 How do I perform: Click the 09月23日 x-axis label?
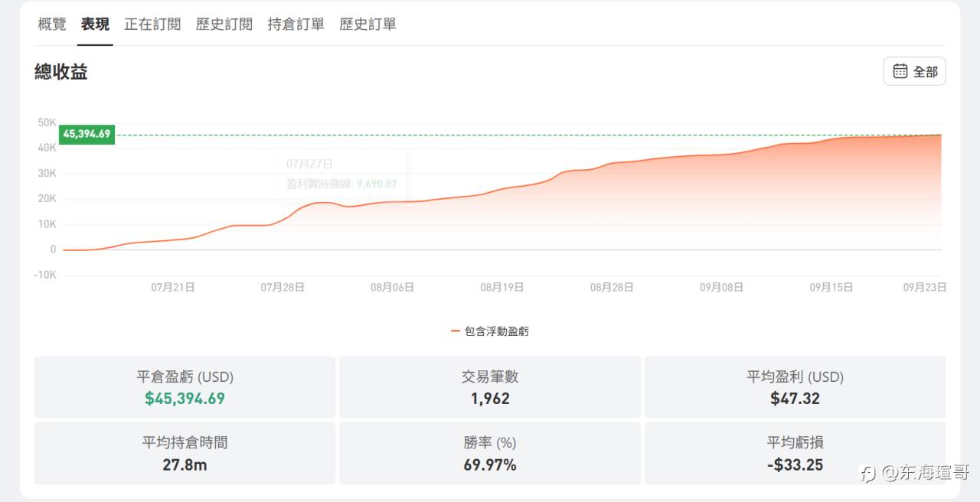coord(925,288)
